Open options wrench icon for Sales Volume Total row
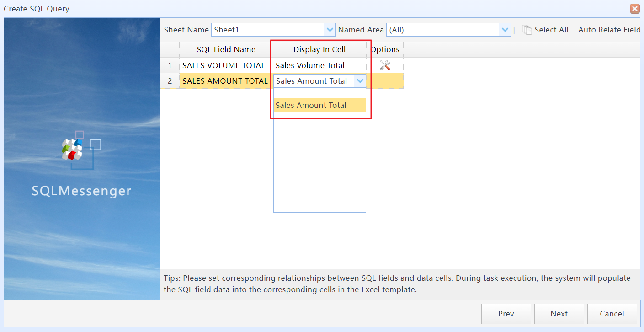The width and height of the screenshot is (644, 332). (385, 65)
